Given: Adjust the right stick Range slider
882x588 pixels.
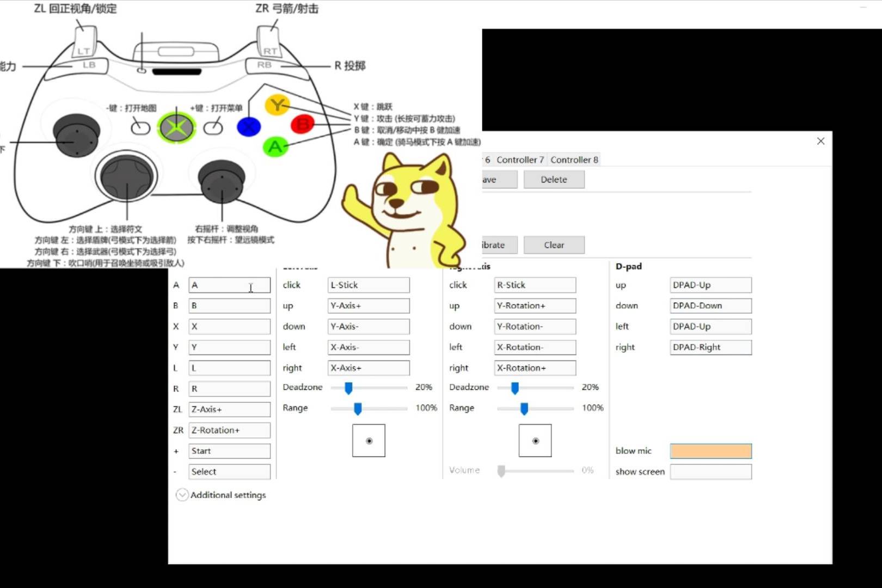Looking at the screenshot, I should point(524,408).
